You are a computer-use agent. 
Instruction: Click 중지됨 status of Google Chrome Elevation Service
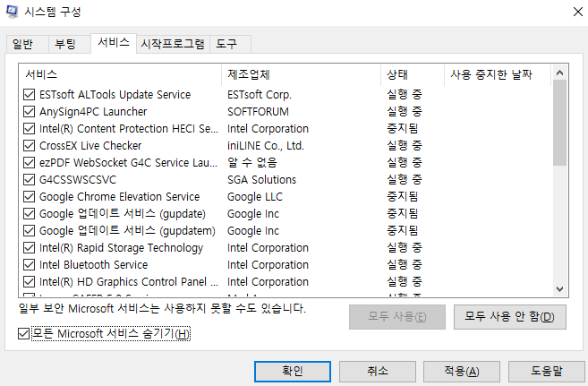click(x=403, y=196)
